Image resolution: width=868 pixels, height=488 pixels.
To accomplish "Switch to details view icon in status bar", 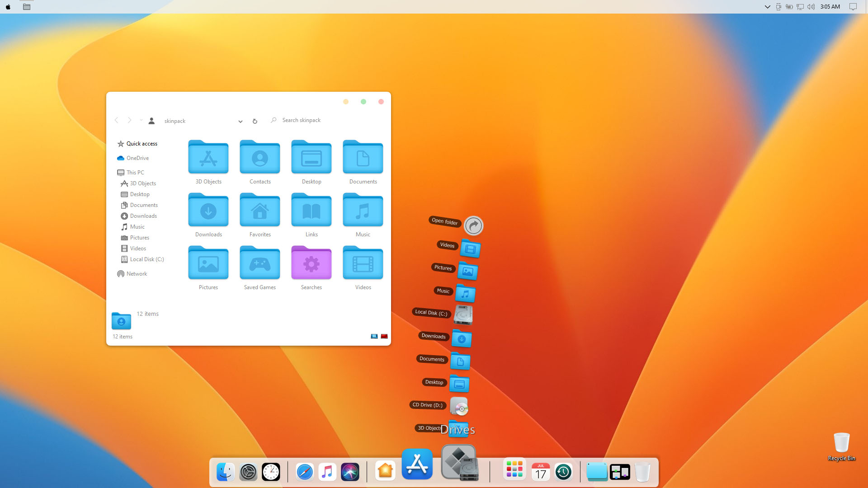I will 374,336.
